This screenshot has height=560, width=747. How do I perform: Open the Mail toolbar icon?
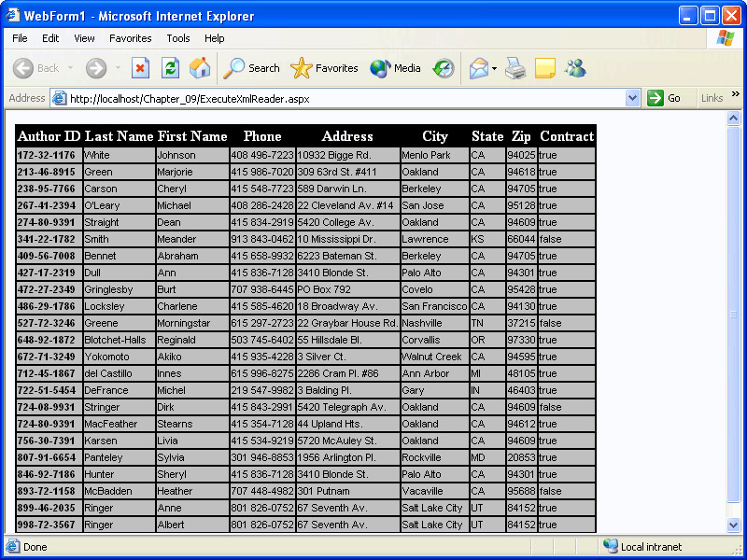(x=478, y=68)
